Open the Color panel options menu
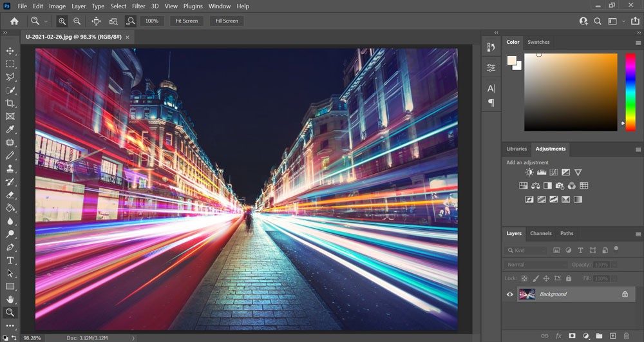This screenshot has width=644, height=342. point(637,43)
